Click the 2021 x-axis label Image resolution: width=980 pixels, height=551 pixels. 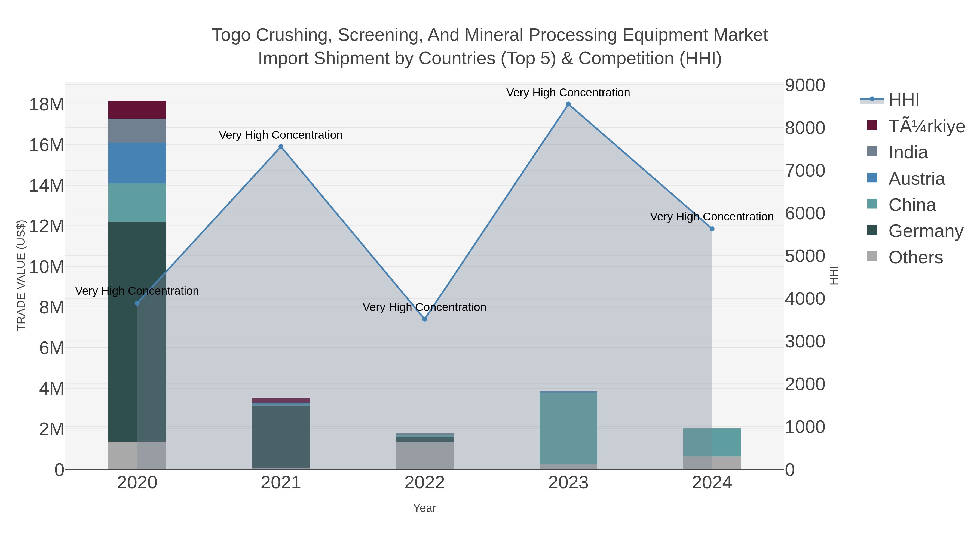281,483
